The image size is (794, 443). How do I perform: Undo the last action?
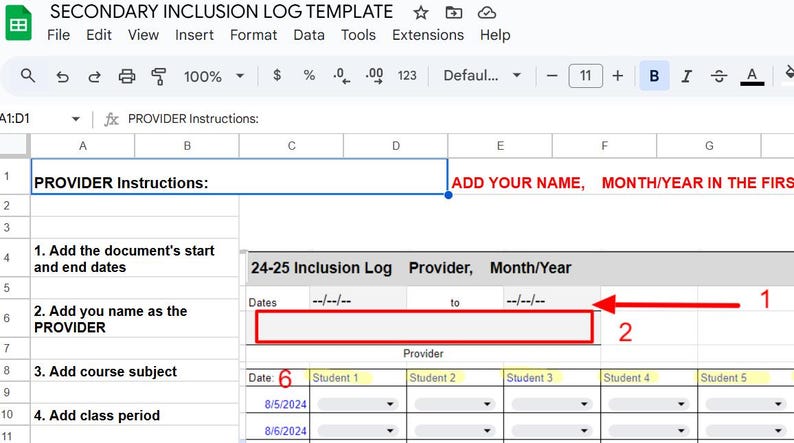(x=62, y=76)
